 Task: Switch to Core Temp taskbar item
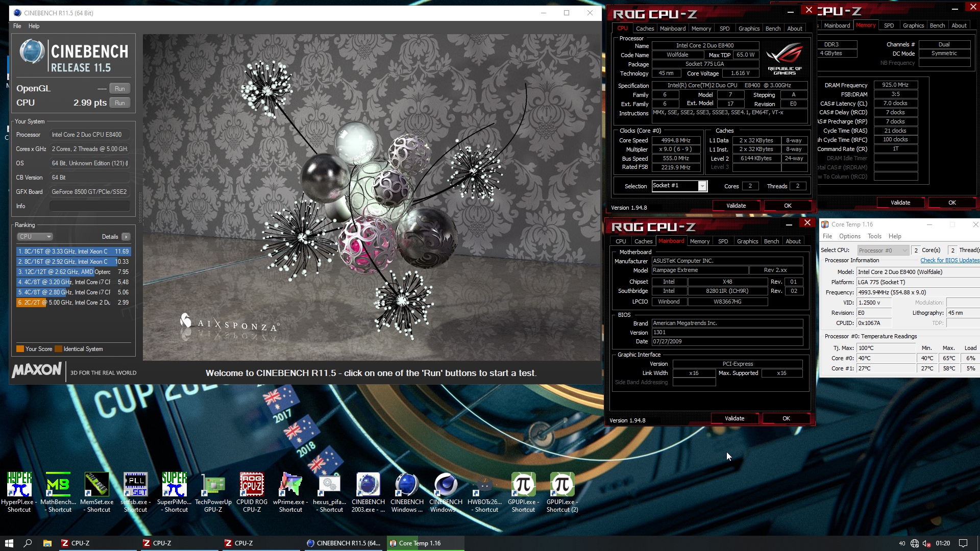(x=425, y=543)
